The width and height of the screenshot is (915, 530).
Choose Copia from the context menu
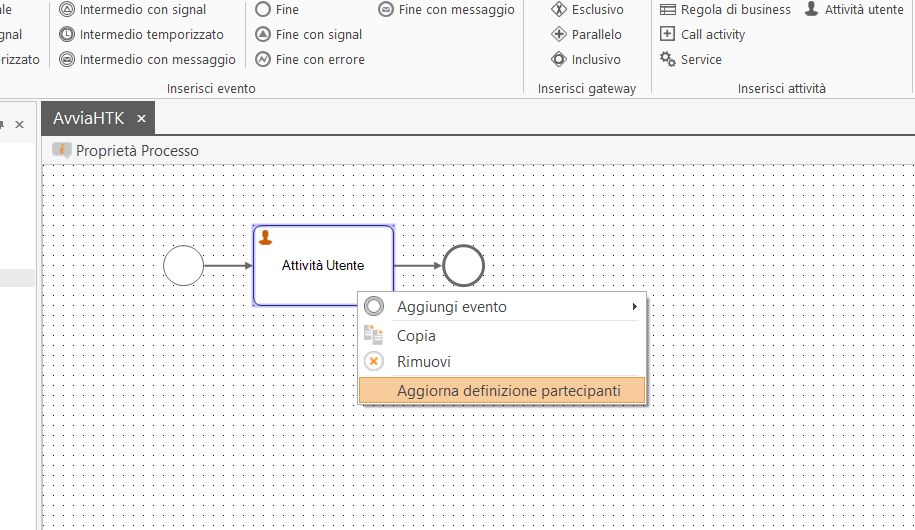416,336
